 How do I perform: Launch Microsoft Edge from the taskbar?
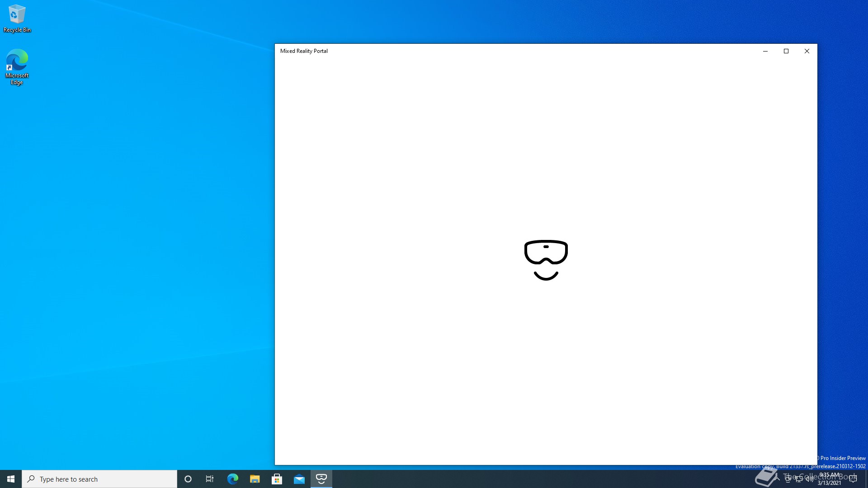coord(233,479)
